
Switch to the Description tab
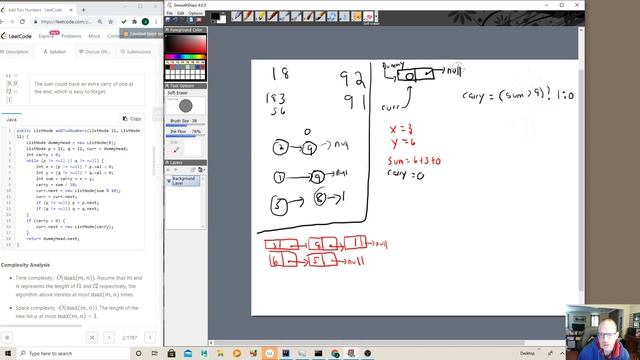[15, 52]
